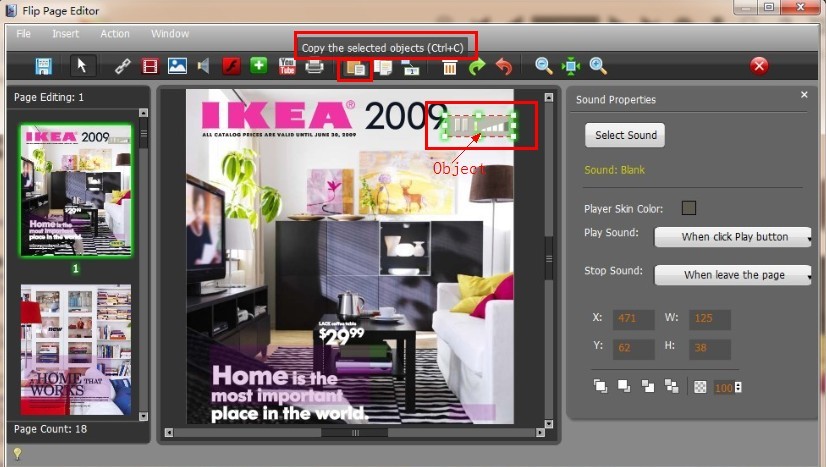The image size is (826, 467).
Task: Click the H height field
Action: point(710,348)
